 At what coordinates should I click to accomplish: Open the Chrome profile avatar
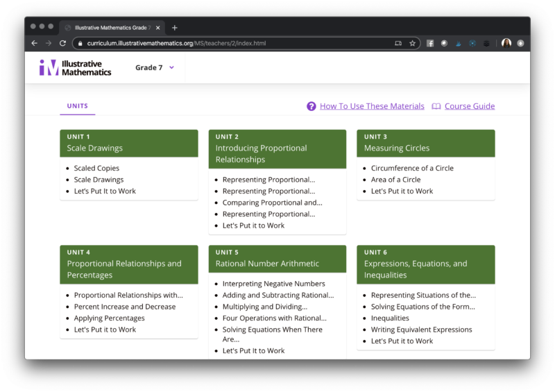click(x=506, y=43)
